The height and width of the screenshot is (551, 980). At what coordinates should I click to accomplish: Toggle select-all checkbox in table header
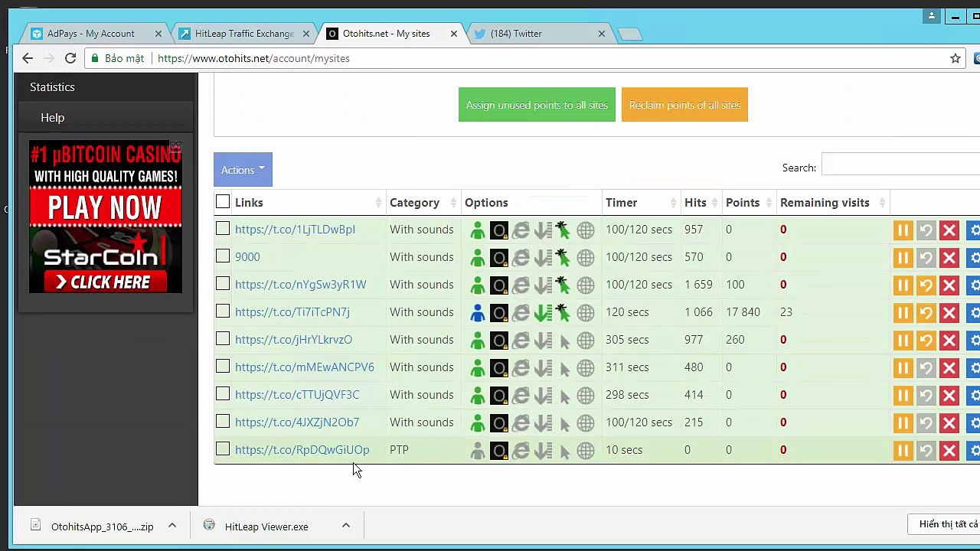(223, 202)
